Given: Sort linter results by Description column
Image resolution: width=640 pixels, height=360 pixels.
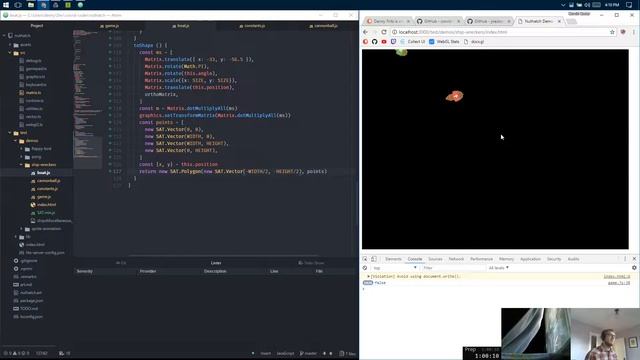Looking at the screenshot, I should pyautogui.click(x=215, y=271).
